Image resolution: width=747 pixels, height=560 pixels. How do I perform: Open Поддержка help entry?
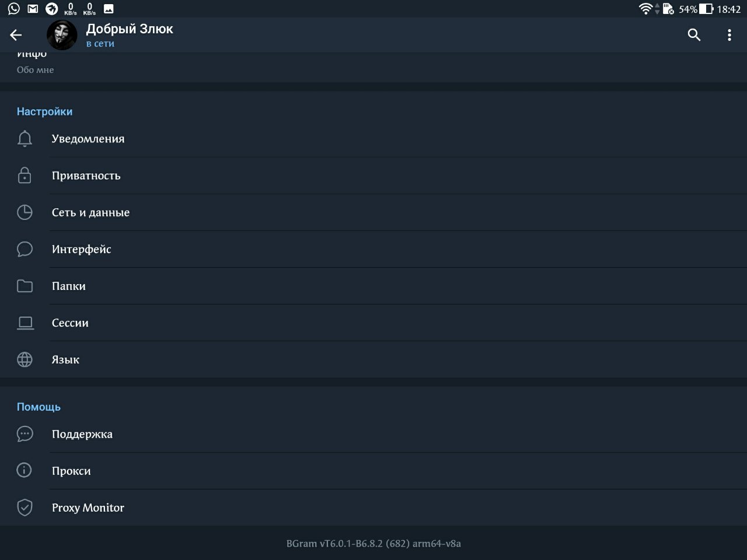tap(373, 434)
